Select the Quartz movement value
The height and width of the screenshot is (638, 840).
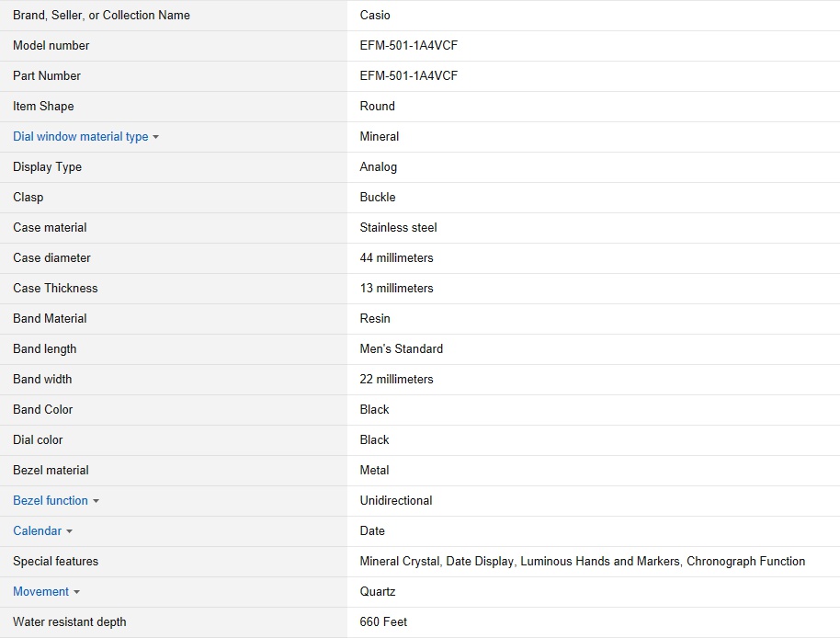coord(378,592)
